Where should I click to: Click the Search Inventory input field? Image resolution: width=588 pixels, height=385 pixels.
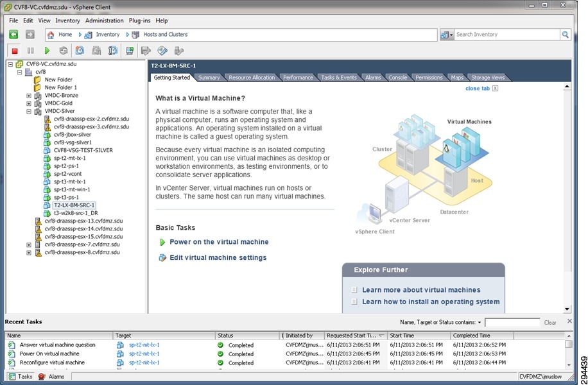(507, 35)
